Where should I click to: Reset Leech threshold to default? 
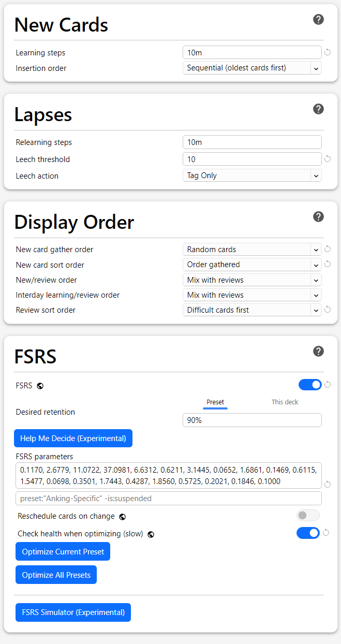[x=327, y=159]
